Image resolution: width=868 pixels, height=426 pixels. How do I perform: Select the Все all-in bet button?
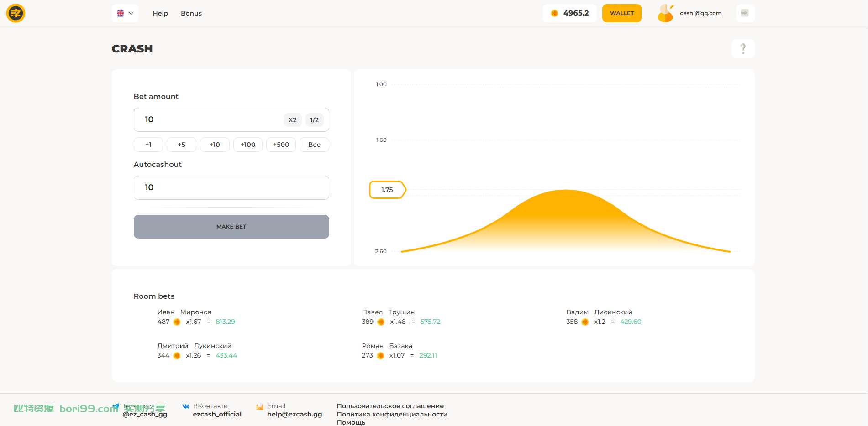314,145
